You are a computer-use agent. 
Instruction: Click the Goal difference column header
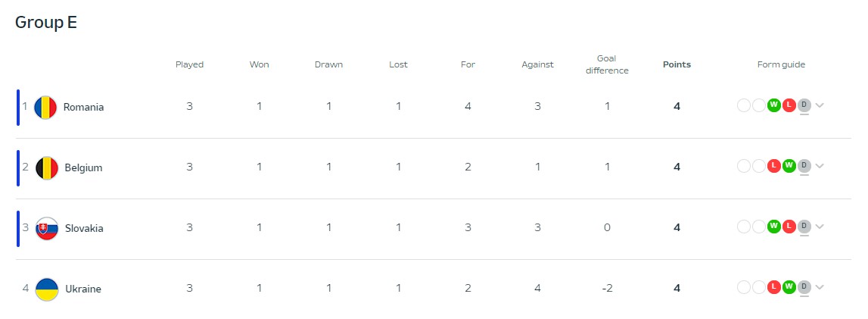(x=607, y=64)
